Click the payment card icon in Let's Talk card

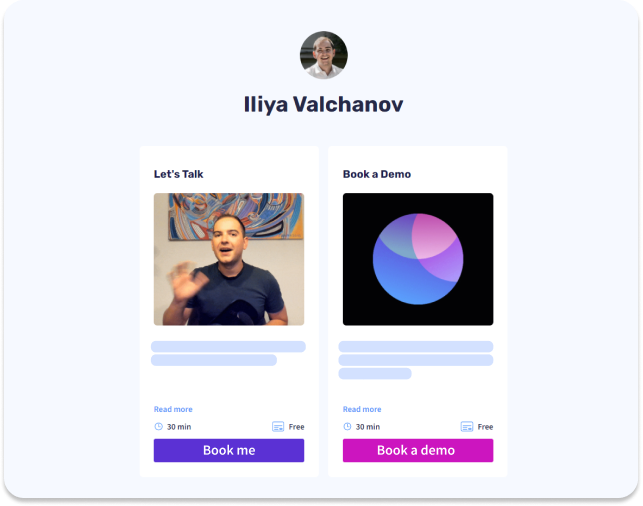point(278,426)
